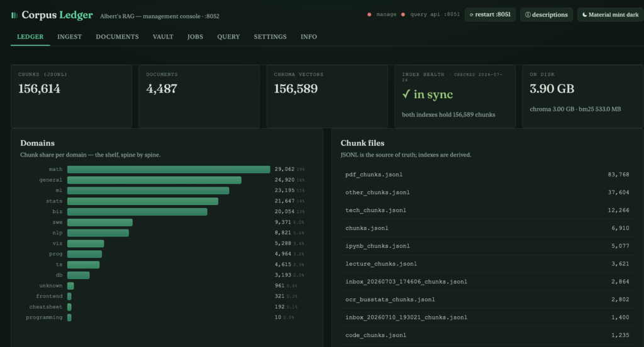Viewport: 644px width, 347px height.
Task: Click the math domain bar
Action: [169, 169]
